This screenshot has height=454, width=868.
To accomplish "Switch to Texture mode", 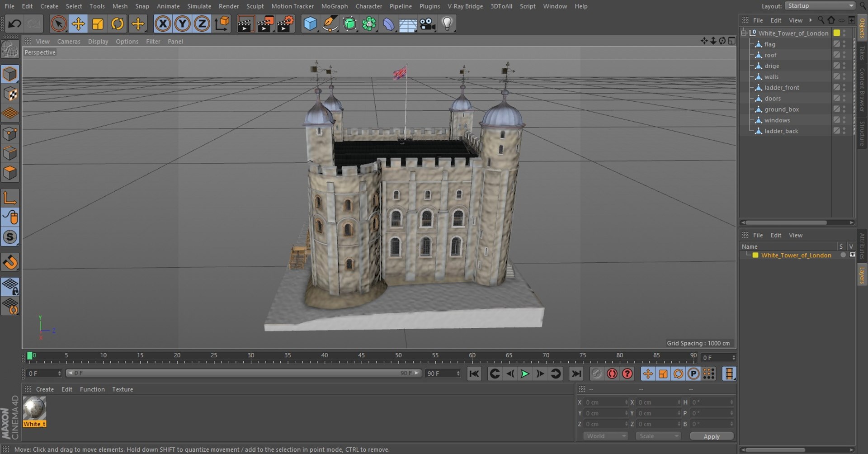I will click(x=10, y=94).
